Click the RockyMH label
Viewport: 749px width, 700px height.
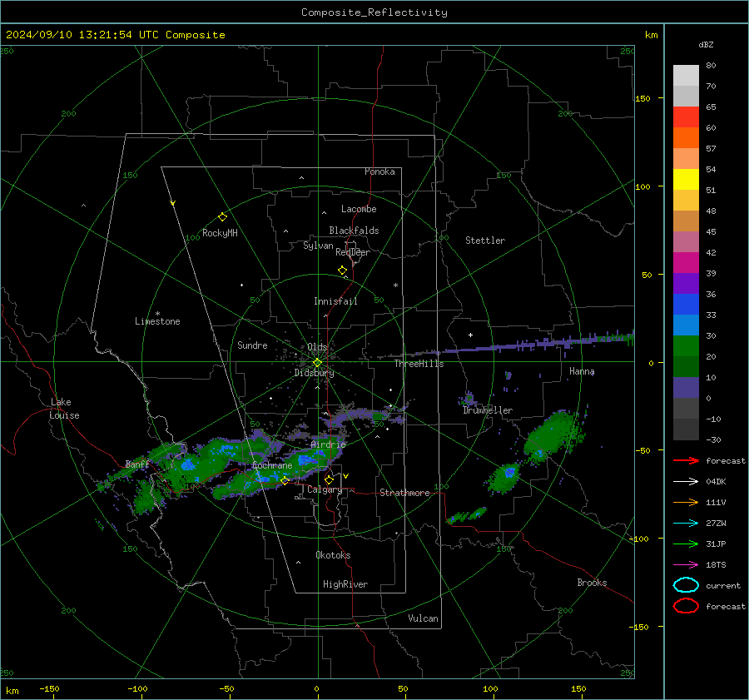click(x=220, y=233)
